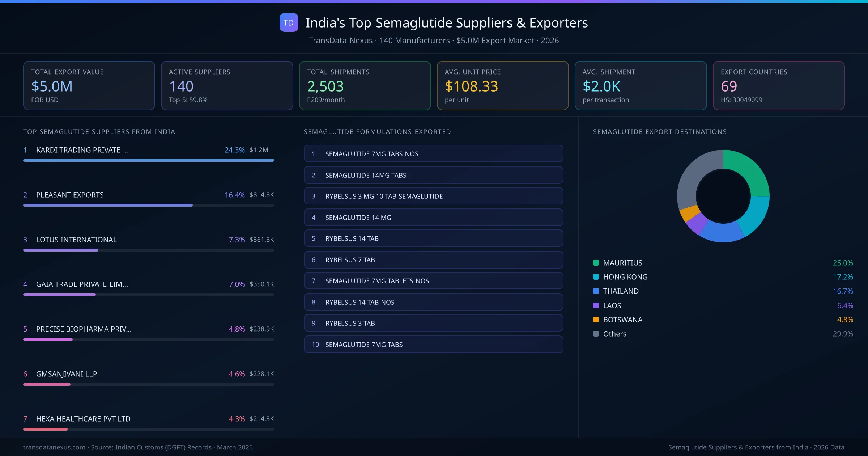The image size is (868, 456).
Task: Select the green MAURITIUS legend dot
Action: (595, 263)
